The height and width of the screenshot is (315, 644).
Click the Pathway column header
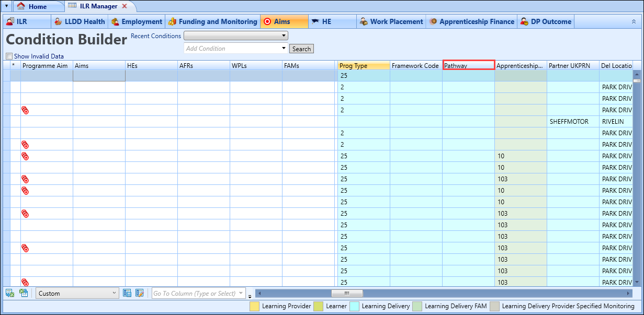468,65
